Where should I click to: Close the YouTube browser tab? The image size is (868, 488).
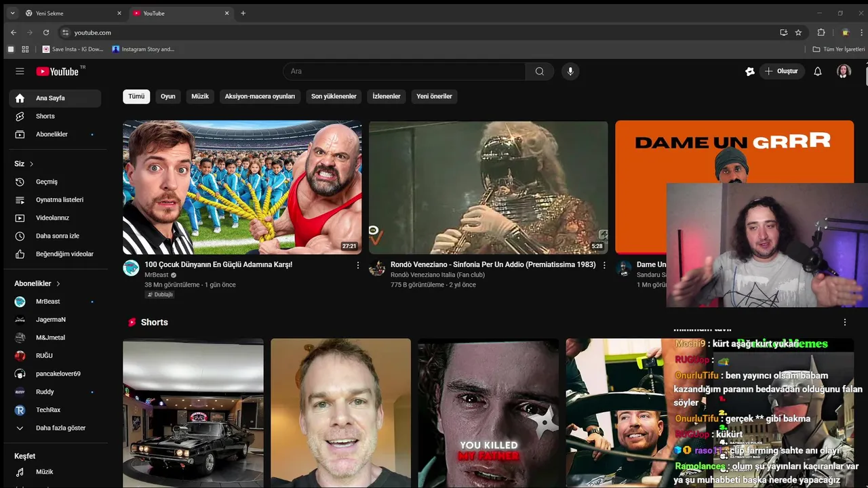[x=226, y=13]
